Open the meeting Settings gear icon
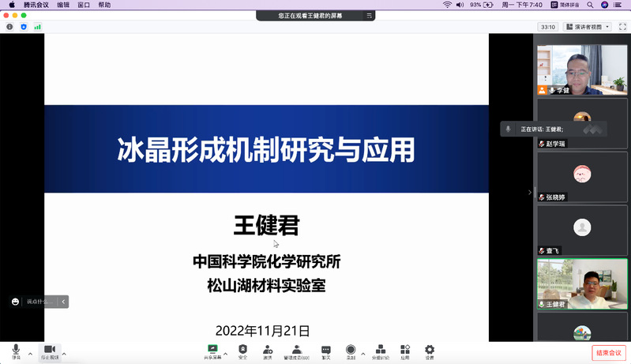 tap(430, 350)
